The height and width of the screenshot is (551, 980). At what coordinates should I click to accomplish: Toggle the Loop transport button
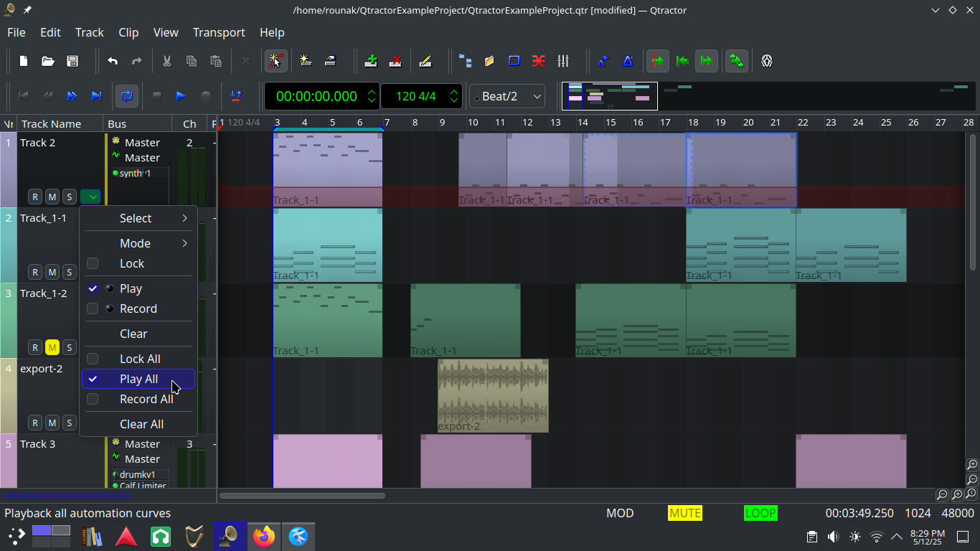127,95
